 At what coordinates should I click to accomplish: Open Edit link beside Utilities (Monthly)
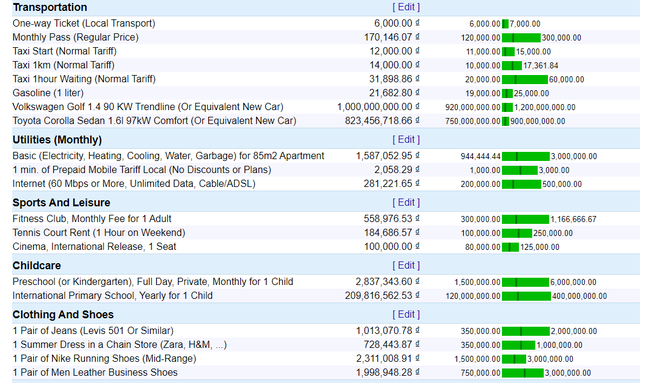click(x=406, y=139)
